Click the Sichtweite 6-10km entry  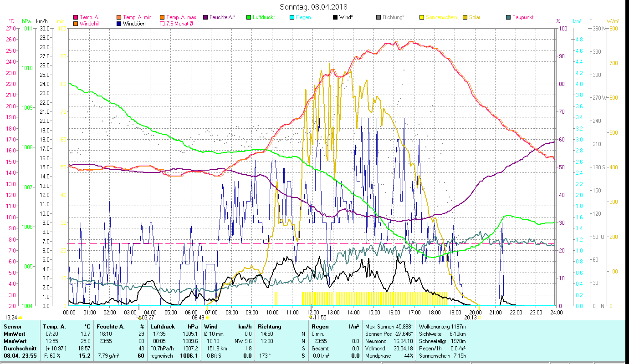coord(442,334)
